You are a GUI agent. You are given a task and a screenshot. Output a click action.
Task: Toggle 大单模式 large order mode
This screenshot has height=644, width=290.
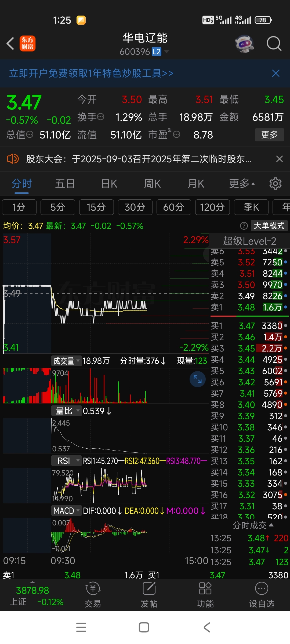[x=269, y=226]
